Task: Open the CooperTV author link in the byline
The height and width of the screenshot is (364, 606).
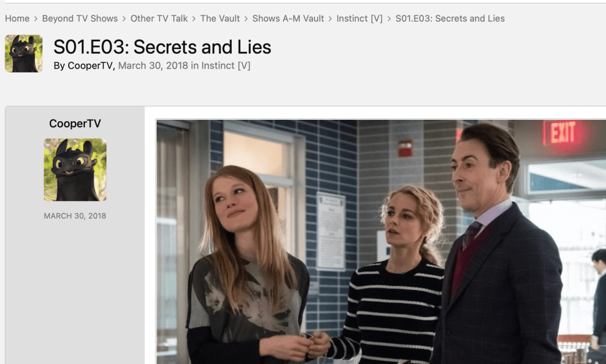Action: pos(89,66)
